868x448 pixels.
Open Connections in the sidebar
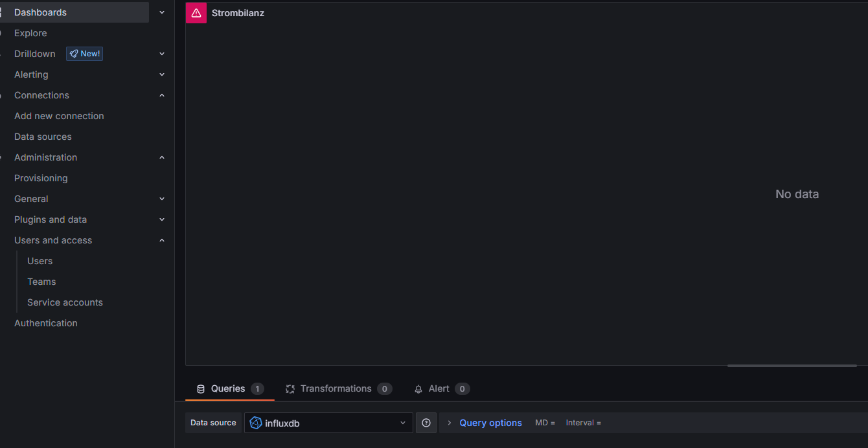[x=41, y=95]
